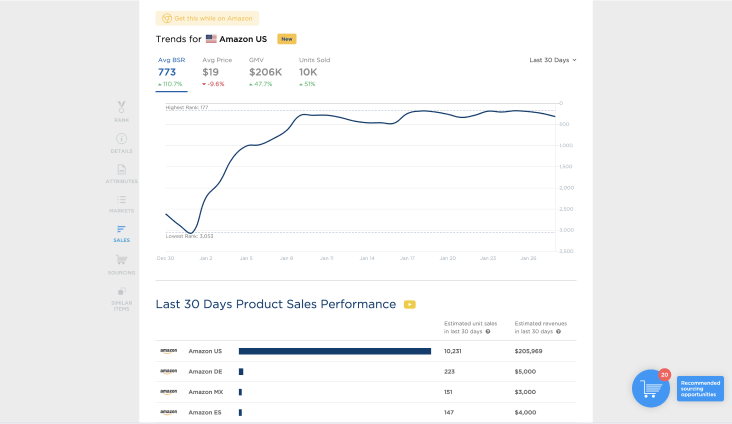Click the Estimated revenues column header

coord(541,327)
